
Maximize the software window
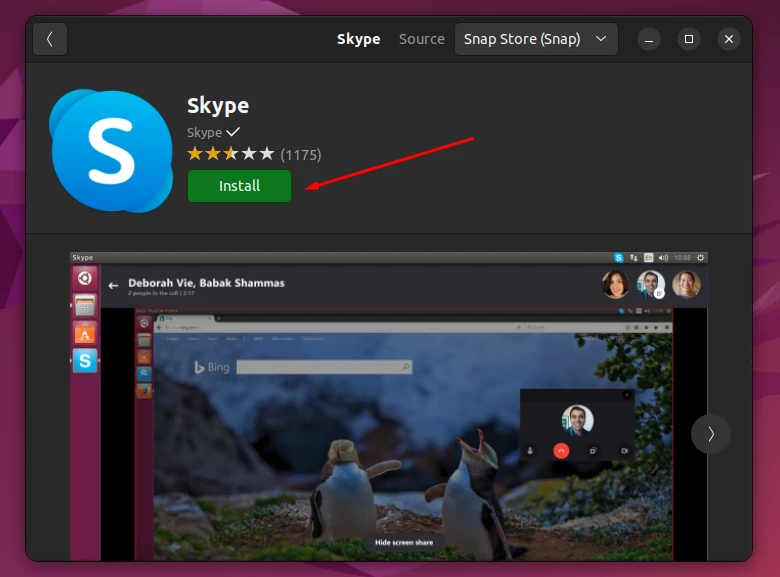[x=689, y=39]
